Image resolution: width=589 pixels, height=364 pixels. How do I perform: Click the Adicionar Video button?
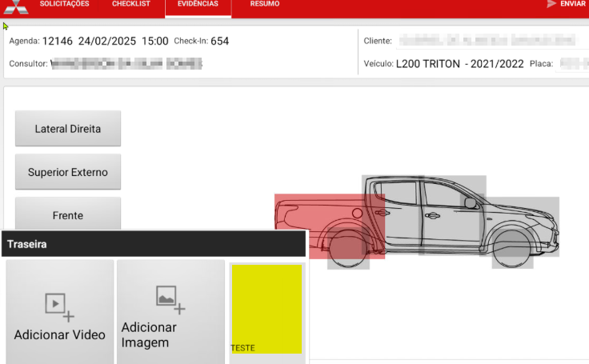tap(60, 312)
